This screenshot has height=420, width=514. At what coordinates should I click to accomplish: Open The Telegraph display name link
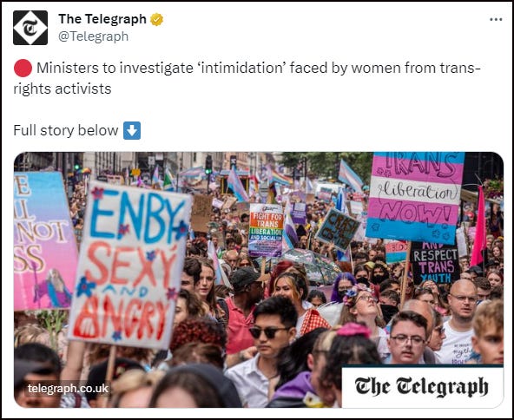pos(102,19)
